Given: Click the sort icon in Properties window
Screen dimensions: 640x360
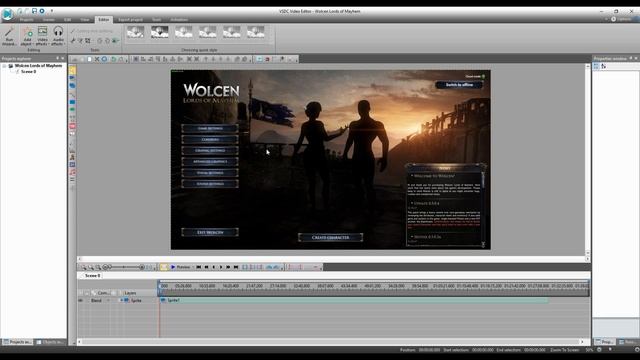Looking at the screenshot, I should (604, 66).
